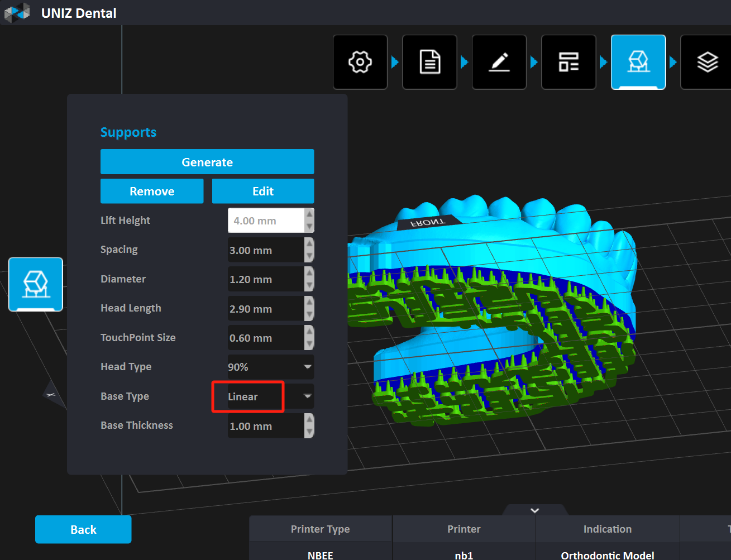Click the Diameter 1.20 mm field

266,279
